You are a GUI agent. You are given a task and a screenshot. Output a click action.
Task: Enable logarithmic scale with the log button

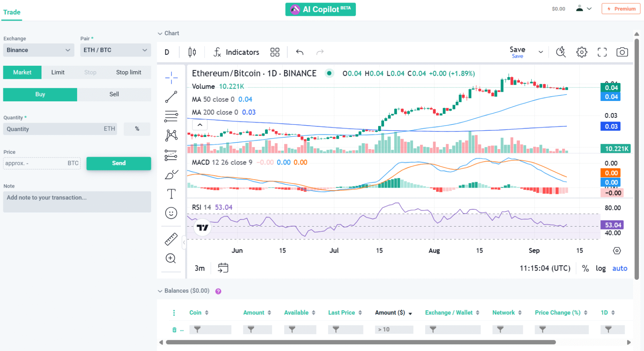tap(600, 268)
